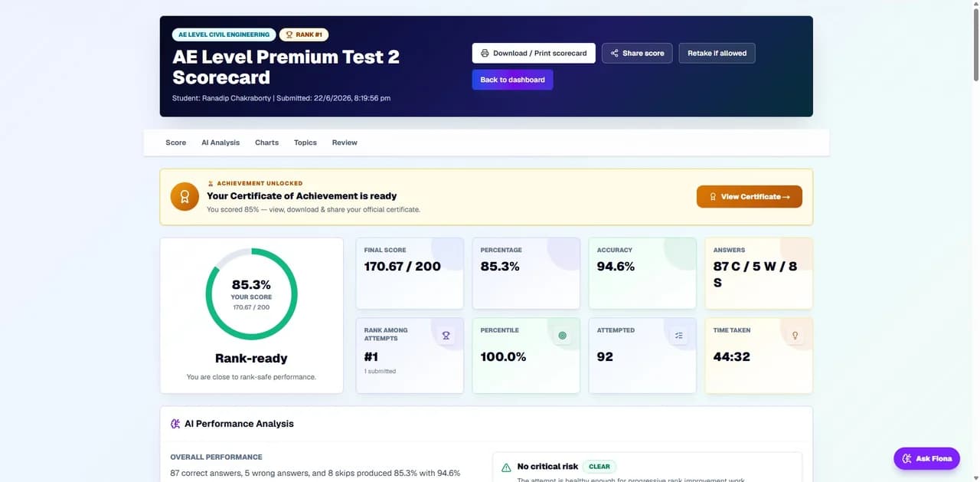Click the OVERALL PERFORMANCE heading

(x=216, y=457)
